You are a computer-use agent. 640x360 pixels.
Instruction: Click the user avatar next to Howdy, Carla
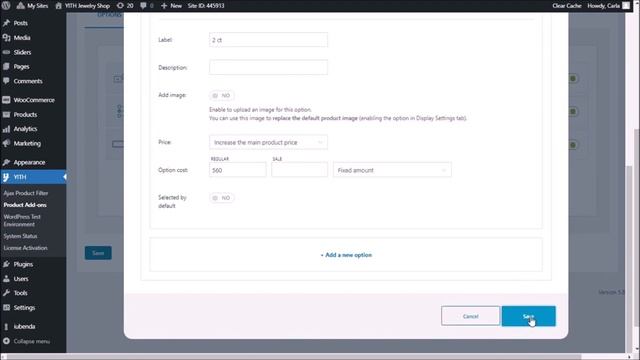[626, 6]
